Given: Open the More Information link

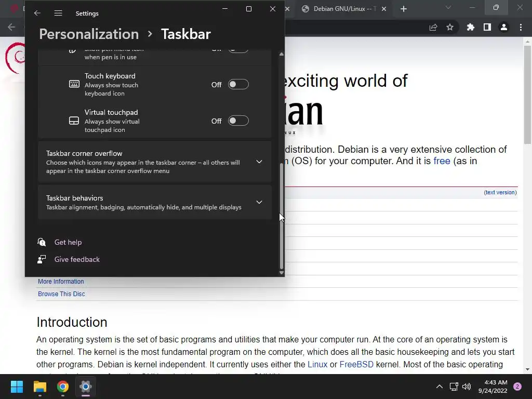Looking at the screenshot, I should (x=61, y=281).
